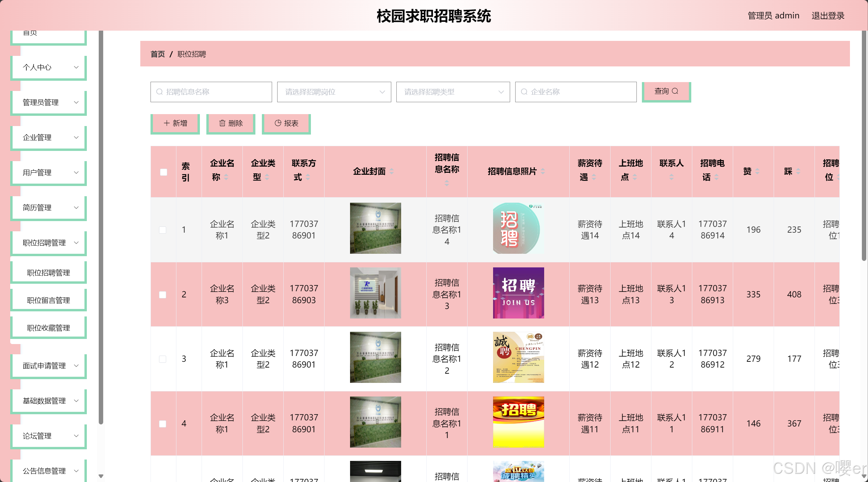Click the sort arrows on 企业名称 column
This screenshot has height=482, width=868.
click(226, 177)
